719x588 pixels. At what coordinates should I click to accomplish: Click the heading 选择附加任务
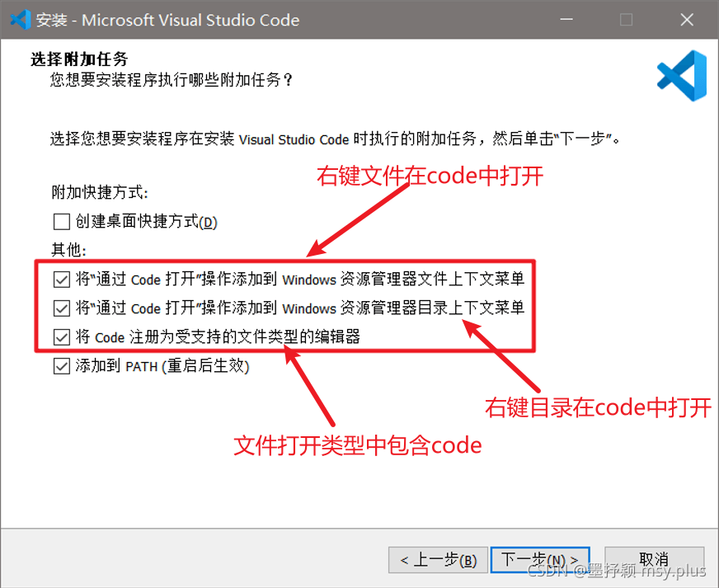(79, 59)
